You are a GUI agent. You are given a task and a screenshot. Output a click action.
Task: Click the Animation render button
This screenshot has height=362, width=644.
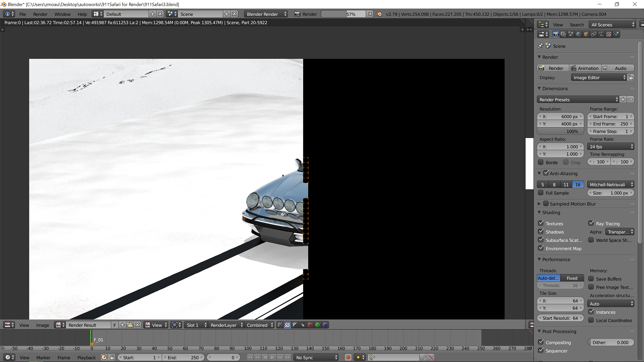[x=585, y=68]
